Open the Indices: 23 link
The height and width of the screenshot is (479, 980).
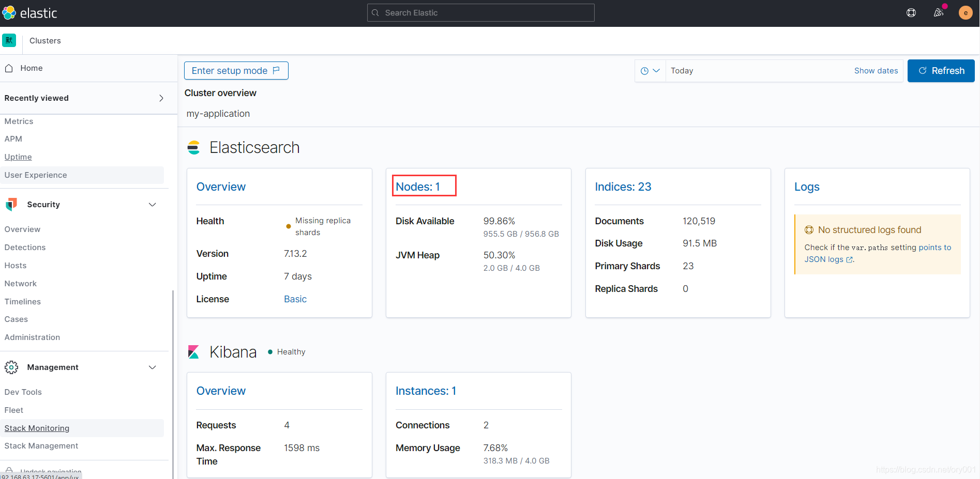(623, 187)
